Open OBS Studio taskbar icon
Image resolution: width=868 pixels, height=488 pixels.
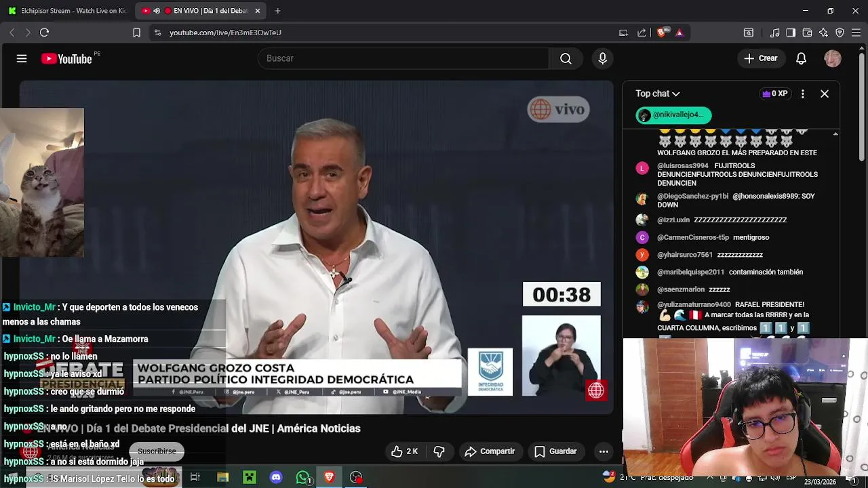pos(356,478)
